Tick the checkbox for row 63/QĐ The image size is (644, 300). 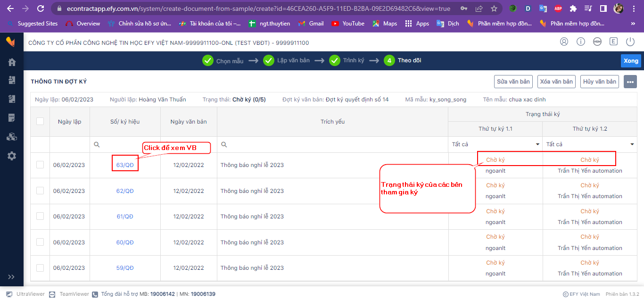click(40, 165)
